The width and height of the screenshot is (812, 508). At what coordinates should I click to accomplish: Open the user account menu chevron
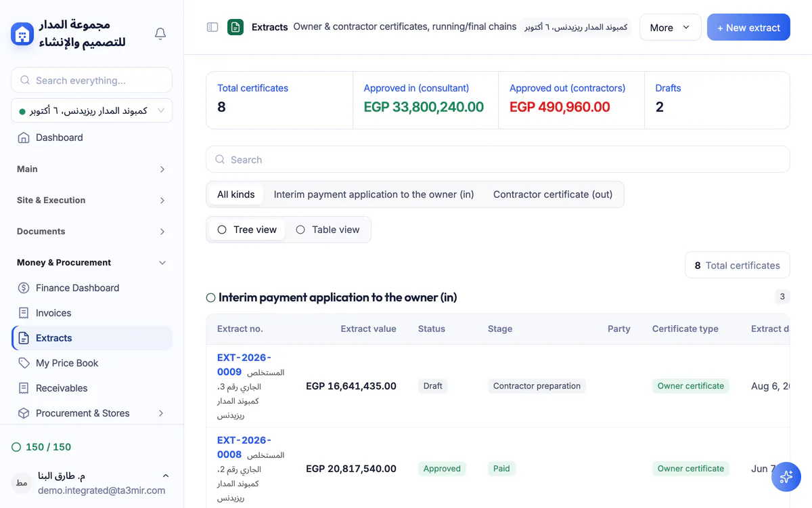click(x=166, y=476)
